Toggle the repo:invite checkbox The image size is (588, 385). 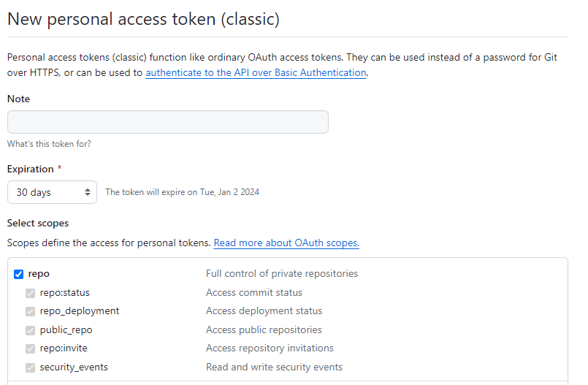(31, 348)
